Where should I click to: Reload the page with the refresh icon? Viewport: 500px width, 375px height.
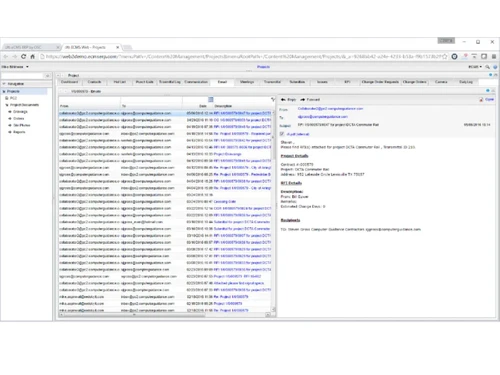coord(23,57)
